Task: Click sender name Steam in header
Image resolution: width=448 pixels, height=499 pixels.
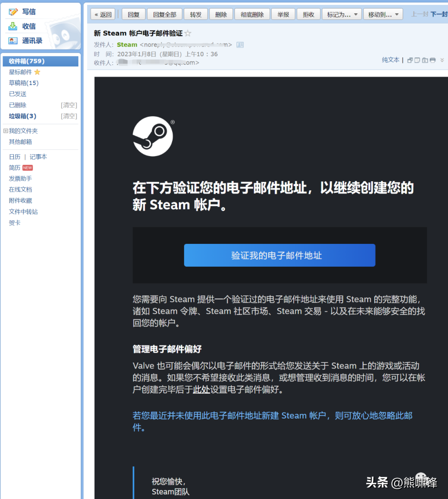Action: coord(127,45)
